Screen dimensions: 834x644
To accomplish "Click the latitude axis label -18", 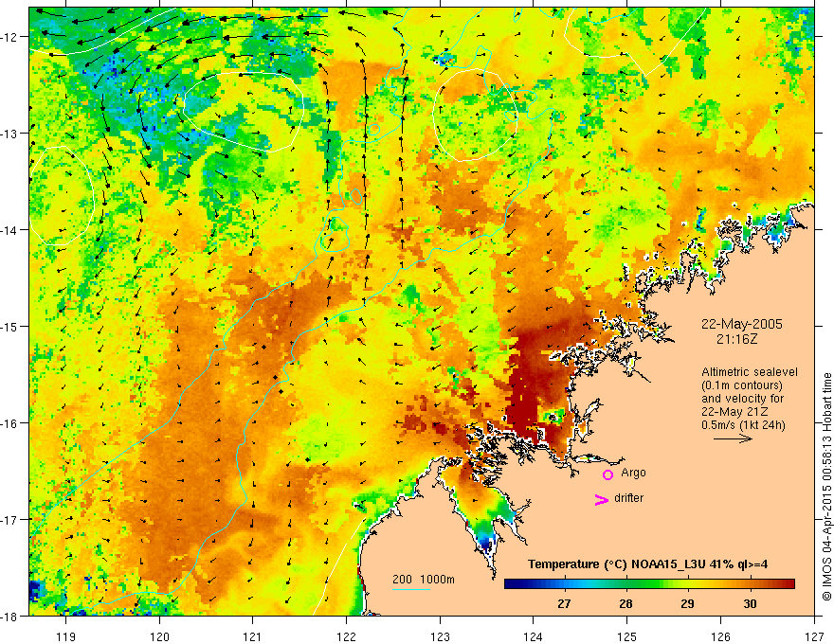I will [x=10, y=616].
